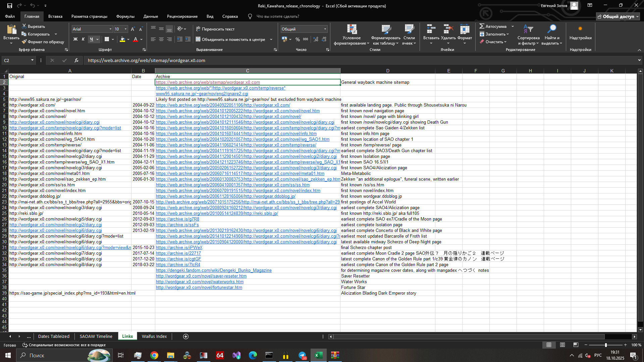Click the Format Painter brush icon

pos(24,42)
